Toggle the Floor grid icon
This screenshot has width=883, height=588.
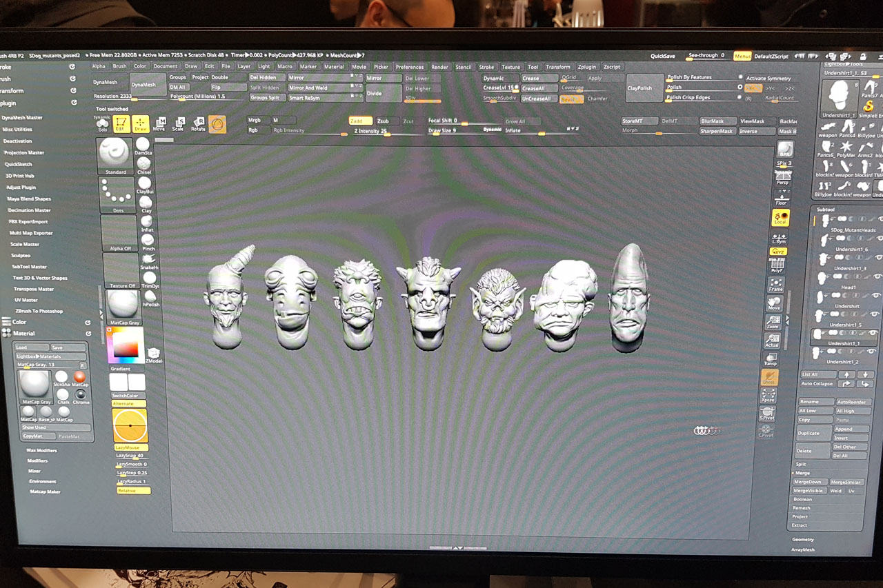[781, 198]
